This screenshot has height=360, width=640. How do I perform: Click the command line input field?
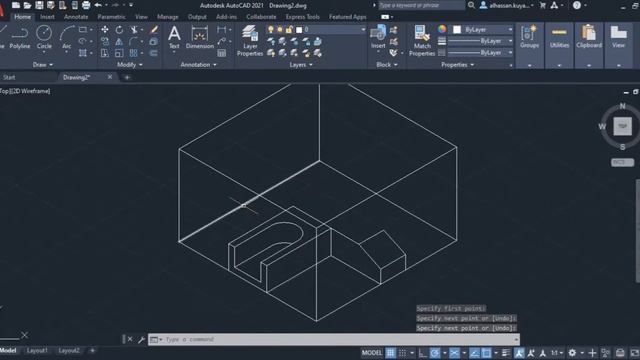point(334,339)
